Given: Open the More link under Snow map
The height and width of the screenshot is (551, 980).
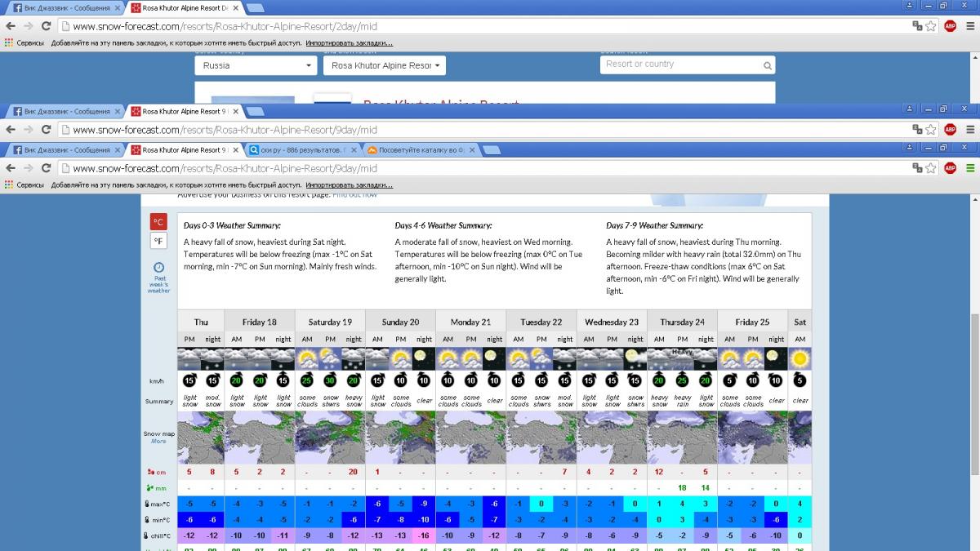Looking at the screenshot, I should [x=158, y=442].
